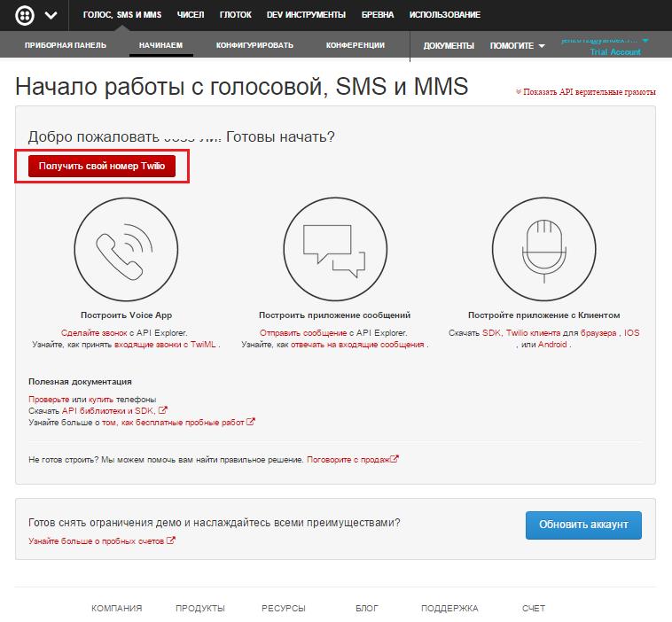Follow the Поговорите с продаж link

pyautogui.click(x=348, y=459)
